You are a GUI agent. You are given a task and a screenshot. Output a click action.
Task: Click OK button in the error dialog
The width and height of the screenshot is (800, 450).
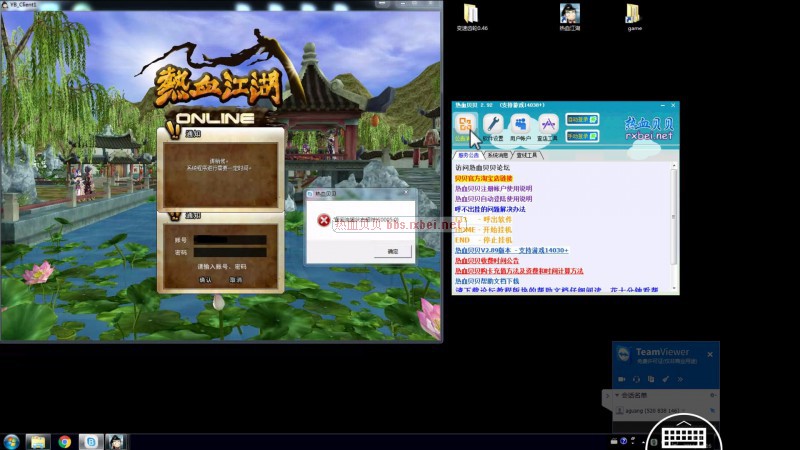point(392,252)
